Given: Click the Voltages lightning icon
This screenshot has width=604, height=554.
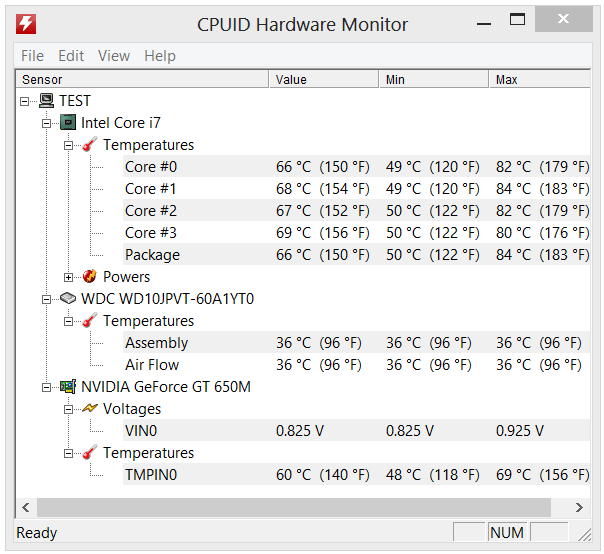Looking at the screenshot, I should (90, 408).
